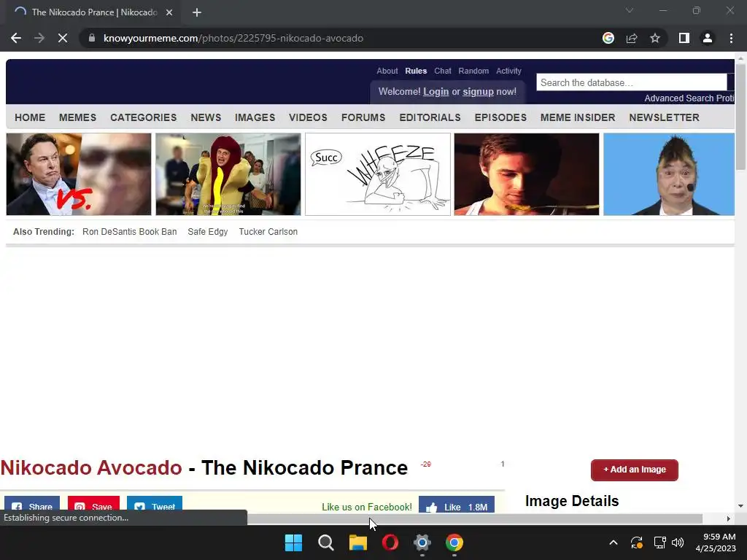
Task: Open the NEWSLETTER nav item
Action: pos(664,117)
